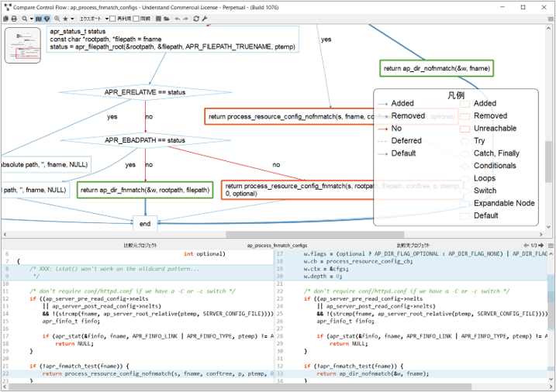Click the graph overview minimap thumbnail

22,46
